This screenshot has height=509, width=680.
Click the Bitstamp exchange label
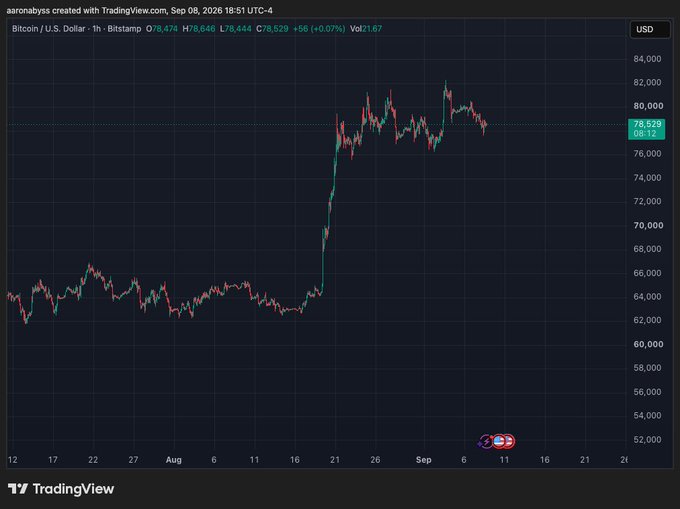click(x=124, y=29)
